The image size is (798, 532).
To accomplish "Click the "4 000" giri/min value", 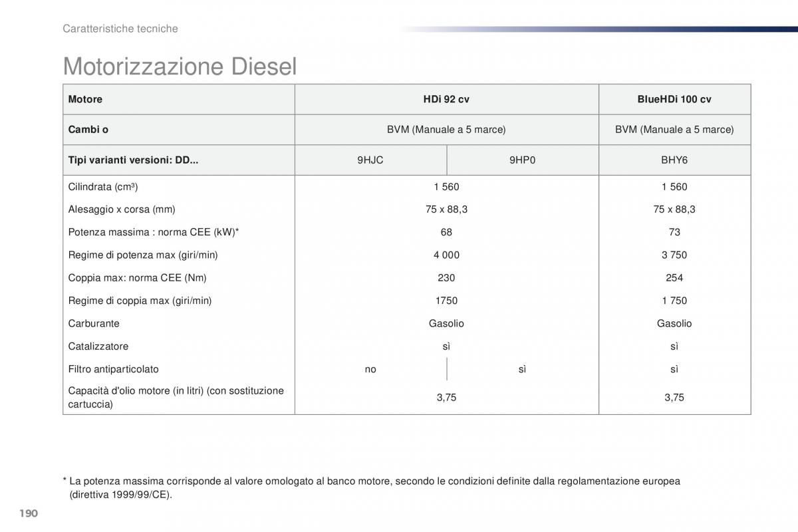I will click(446, 255).
